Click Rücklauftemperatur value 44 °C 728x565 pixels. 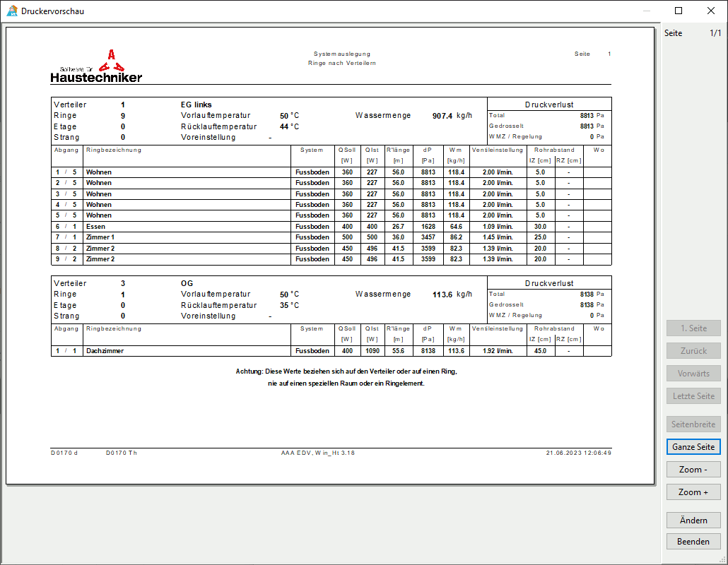pyautogui.click(x=289, y=126)
